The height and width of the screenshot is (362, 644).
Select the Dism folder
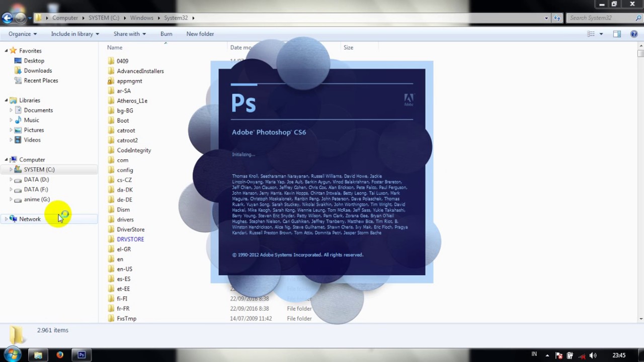pyautogui.click(x=123, y=210)
